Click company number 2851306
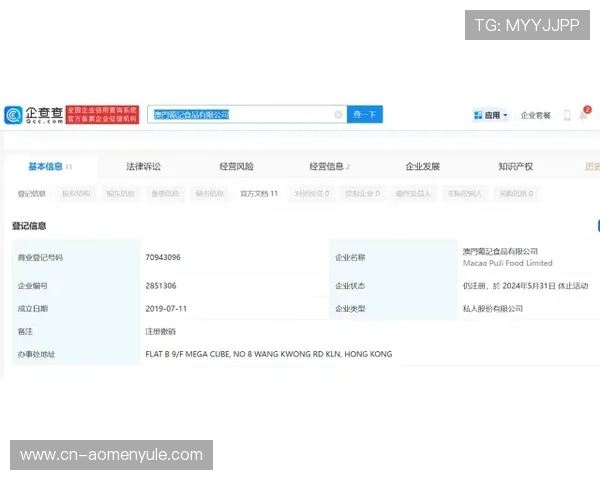Image resolution: width=600 pixels, height=480 pixels. coord(161,286)
